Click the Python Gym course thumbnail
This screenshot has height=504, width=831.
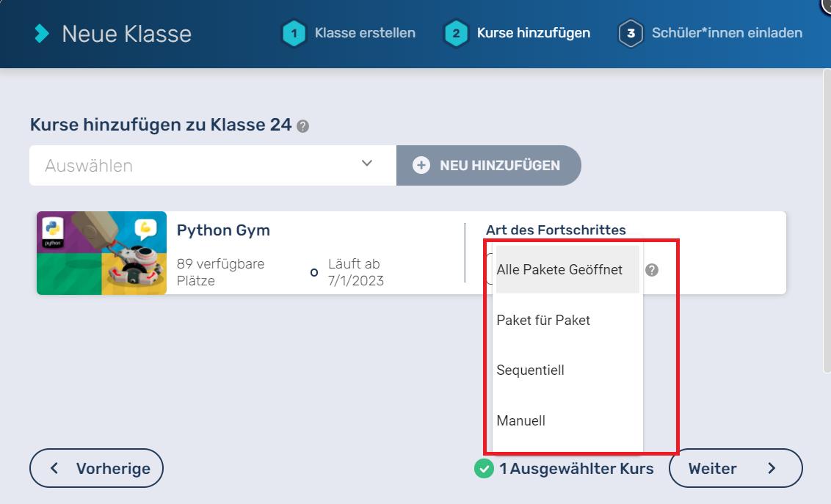click(x=101, y=253)
